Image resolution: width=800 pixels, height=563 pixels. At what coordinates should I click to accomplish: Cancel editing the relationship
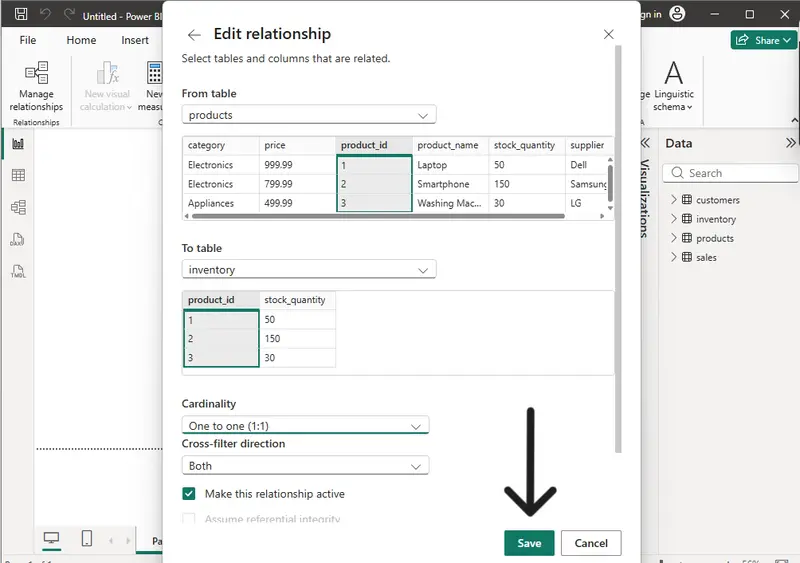coord(591,543)
